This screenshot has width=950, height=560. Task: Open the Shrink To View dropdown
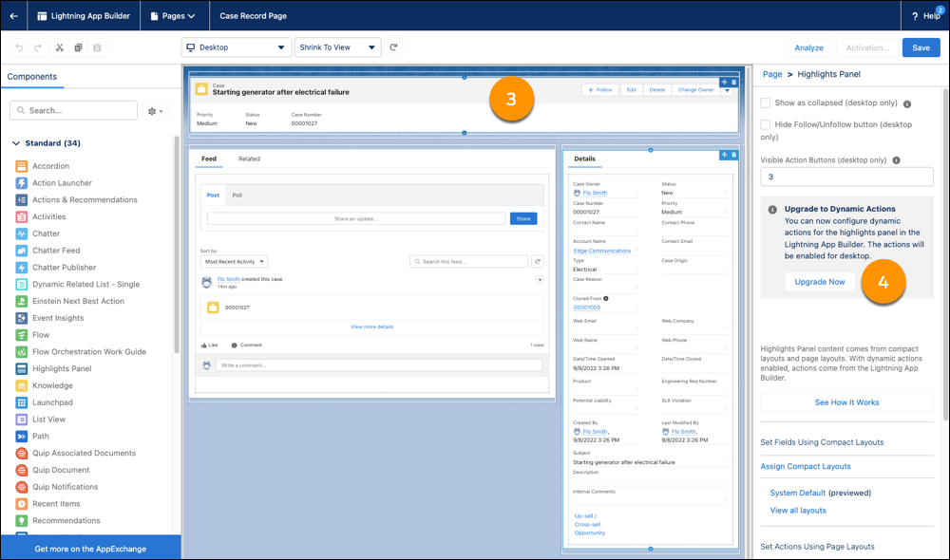[x=337, y=47]
